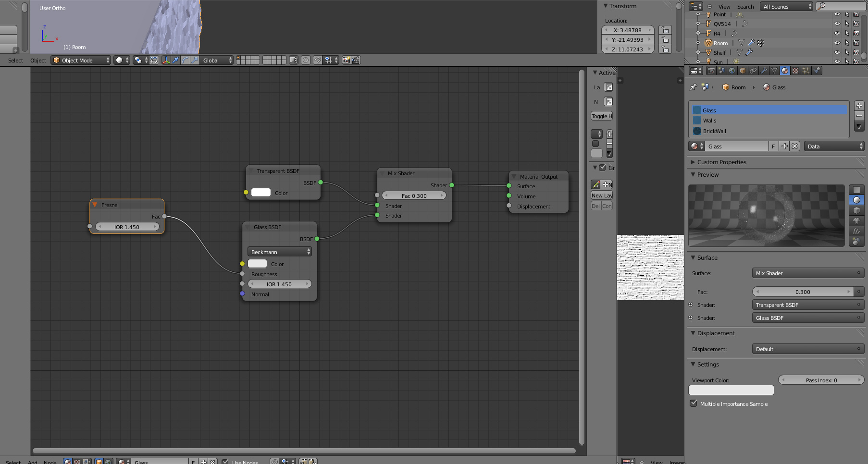Screen dimensions: 868x464
Task: Toggle the 3D manipulator widget
Action: [166, 60]
